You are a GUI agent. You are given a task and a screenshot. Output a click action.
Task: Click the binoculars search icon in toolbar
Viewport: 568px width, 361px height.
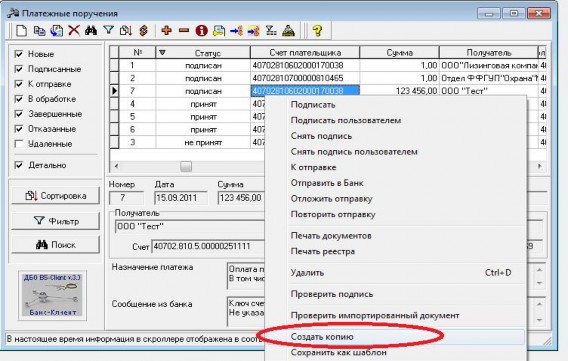click(91, 30)
